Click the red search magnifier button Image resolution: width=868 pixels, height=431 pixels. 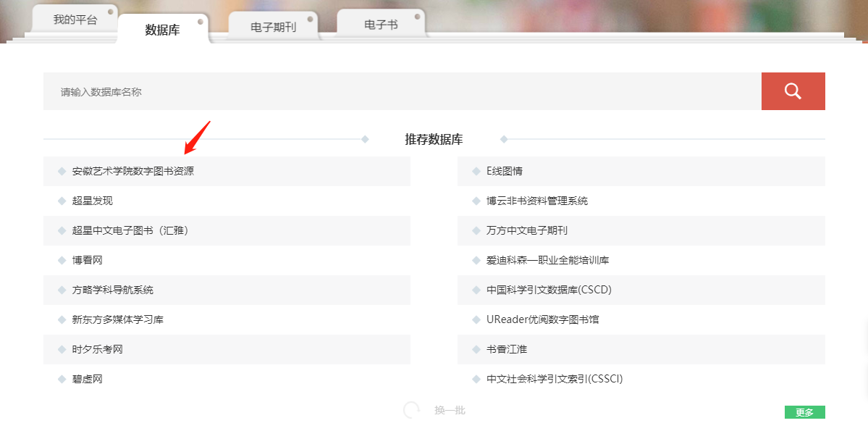[793, 91]
